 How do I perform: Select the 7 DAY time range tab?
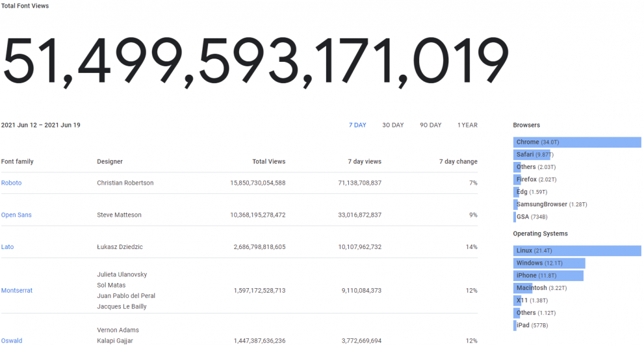pyautogui.click(x=357, y=125)
